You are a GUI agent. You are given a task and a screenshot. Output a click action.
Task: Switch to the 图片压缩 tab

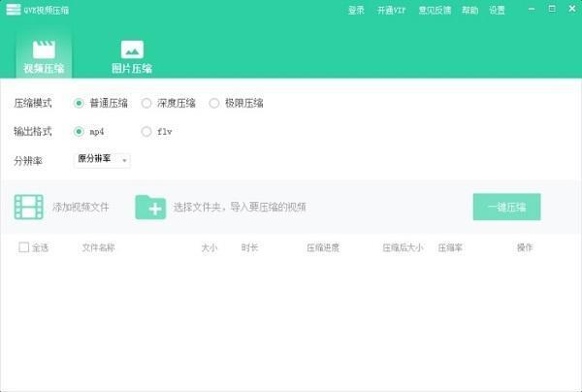132,56
